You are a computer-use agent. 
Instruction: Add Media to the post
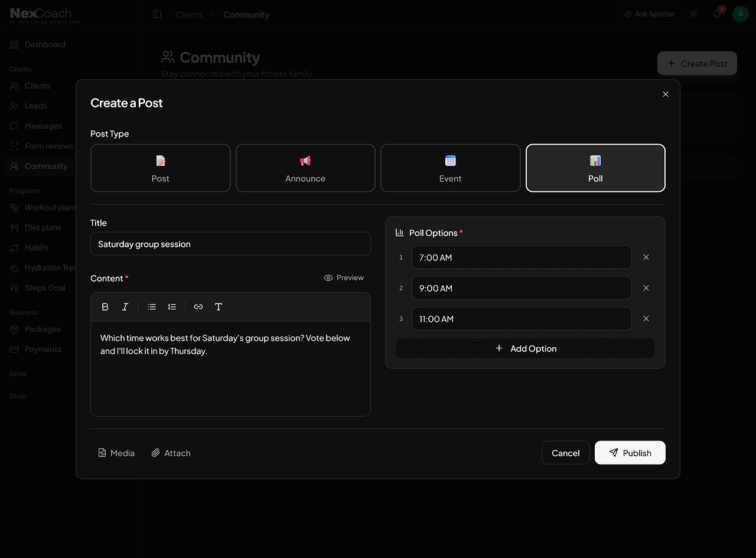(x=116, y=453)
